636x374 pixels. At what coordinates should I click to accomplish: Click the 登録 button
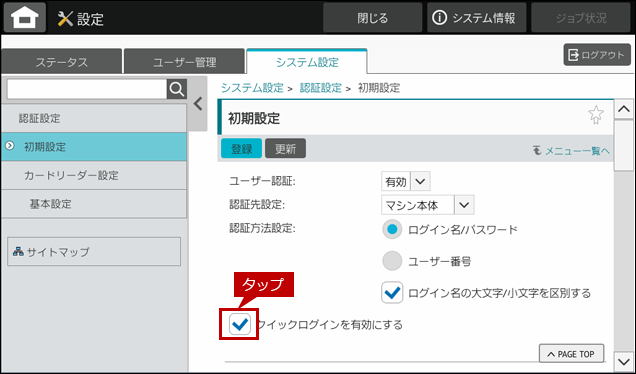(x=241, y=149)
